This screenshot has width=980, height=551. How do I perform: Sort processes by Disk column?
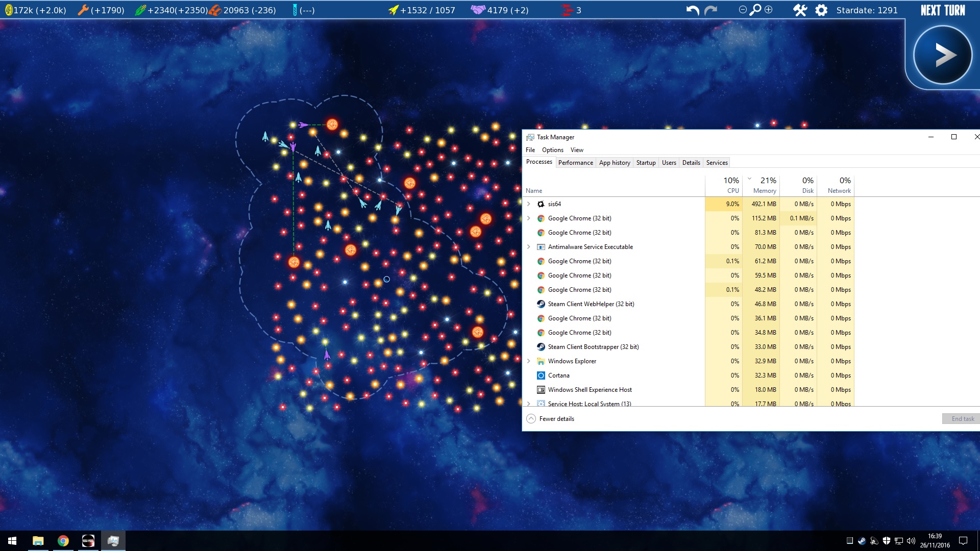[798, 186]
